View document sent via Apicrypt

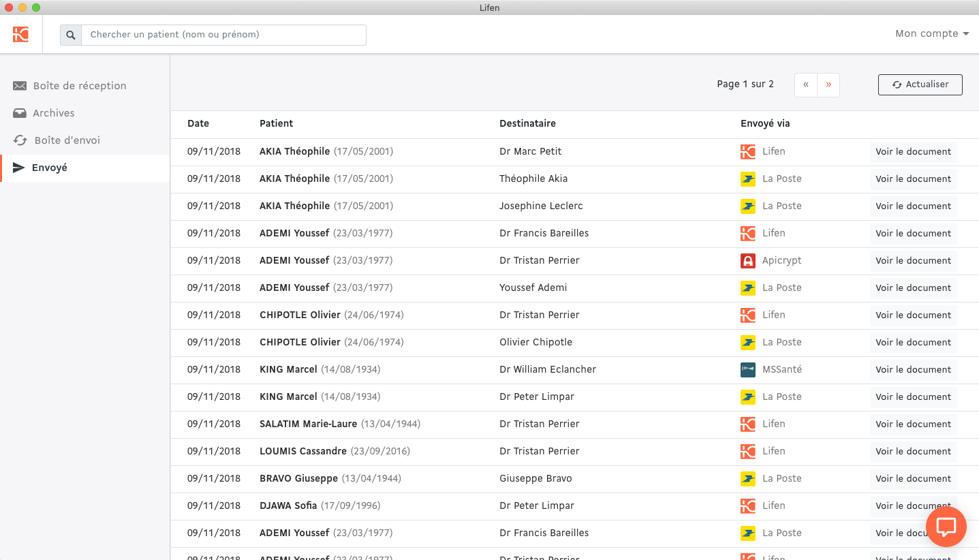tap(914, 261)
